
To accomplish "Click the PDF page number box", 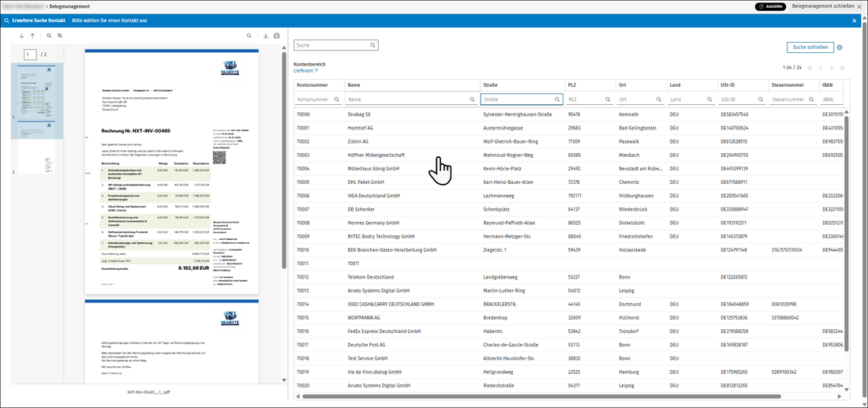I will [31, 54].
